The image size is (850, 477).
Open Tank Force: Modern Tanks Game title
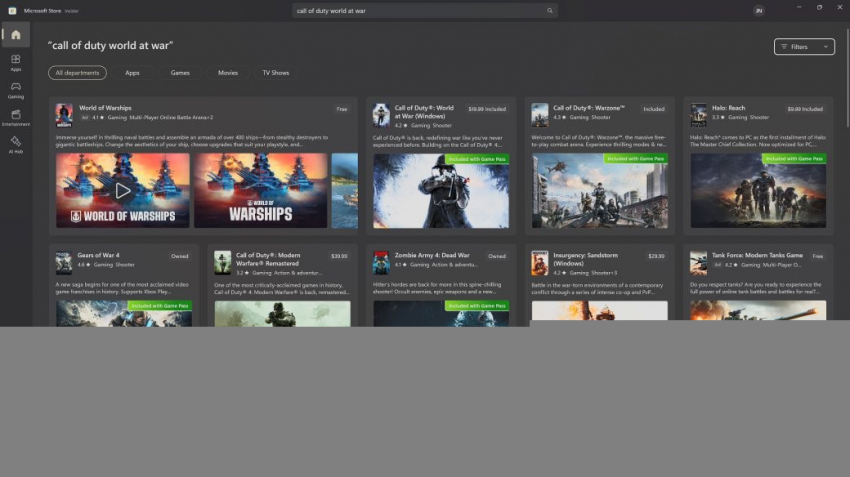pos(757,255)
